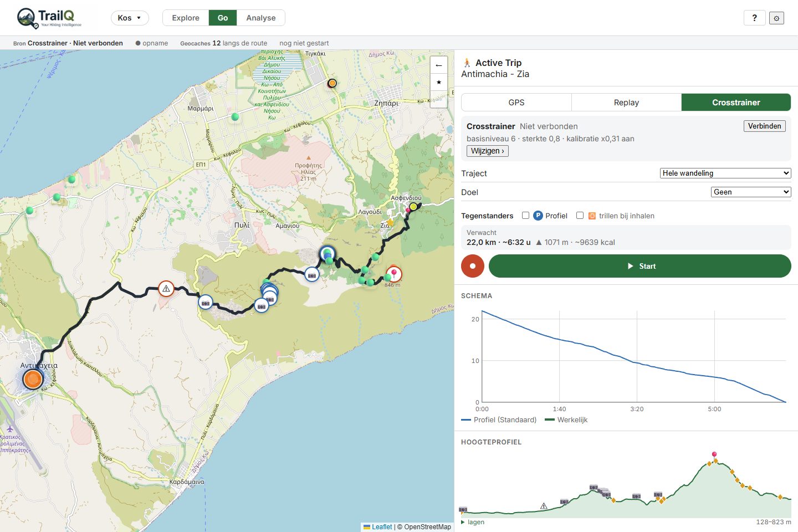Enable the trillen bij inhalen checkbox
Screen dimensions: 798x532
point(580,216)
